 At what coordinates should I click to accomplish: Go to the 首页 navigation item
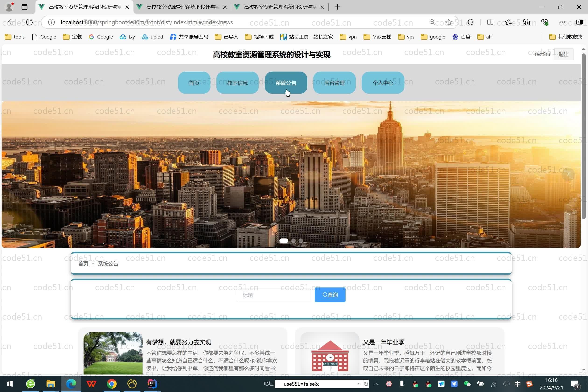click(194, 83)
